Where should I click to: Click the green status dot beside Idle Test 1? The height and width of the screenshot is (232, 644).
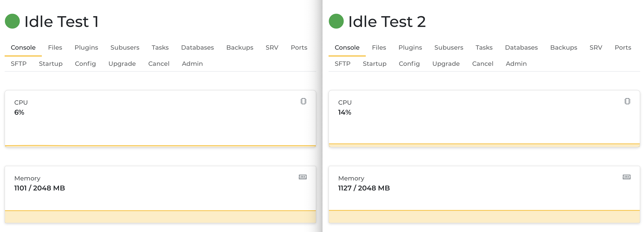(x=12, y=21)
